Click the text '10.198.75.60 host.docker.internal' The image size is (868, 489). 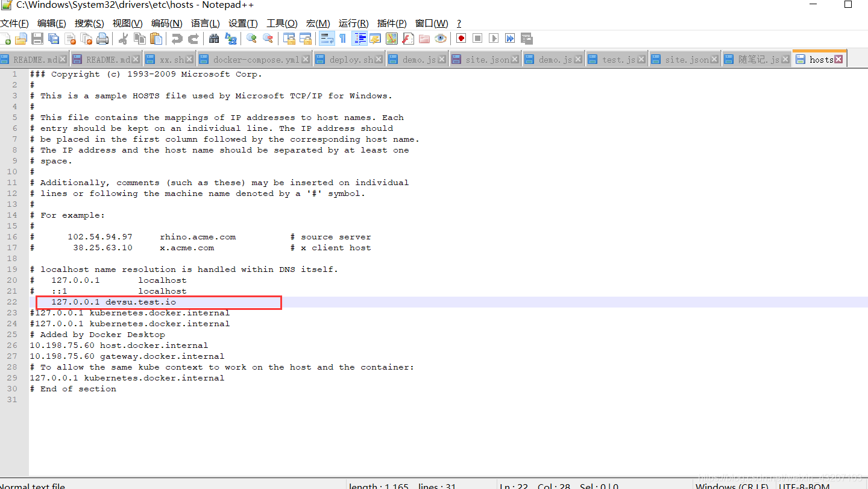click(119, 345)
